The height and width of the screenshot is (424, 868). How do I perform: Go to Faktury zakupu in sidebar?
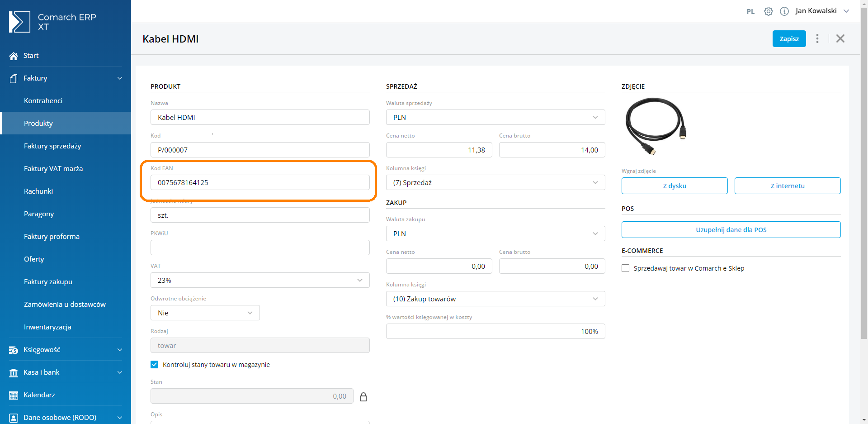(x=48, y=282)
